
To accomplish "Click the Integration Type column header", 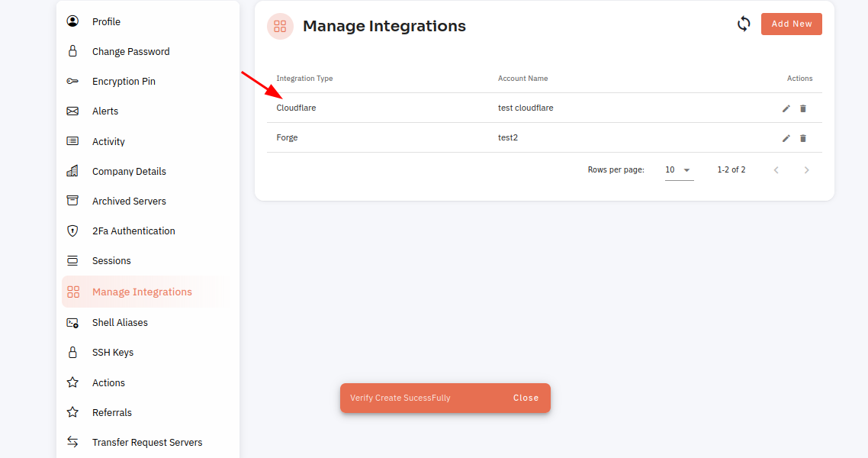I will [x=304, y=79].
